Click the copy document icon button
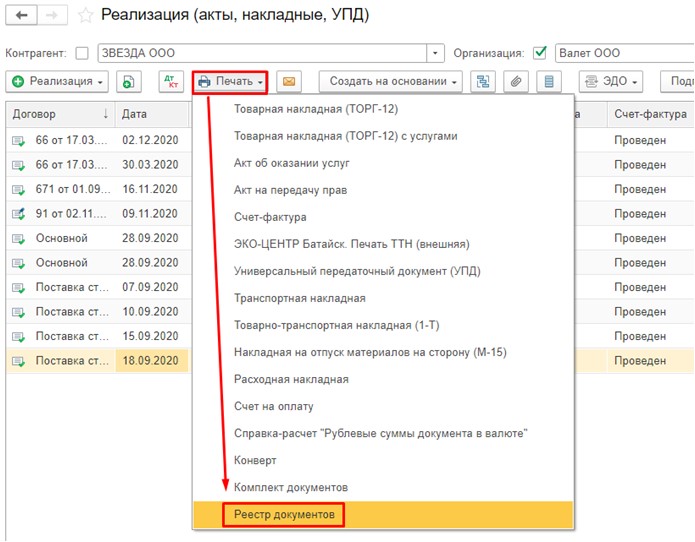Viewport: 695px width, 542px height. (129, 82)
